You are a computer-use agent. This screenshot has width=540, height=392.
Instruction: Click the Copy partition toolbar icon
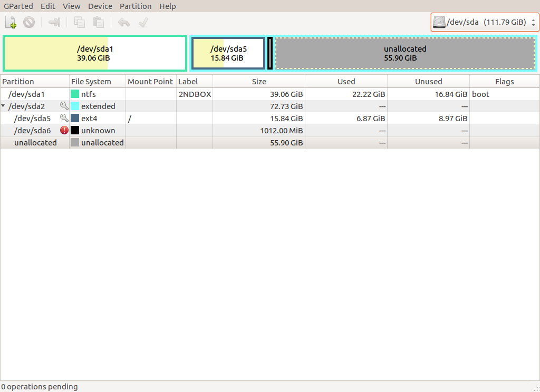(x=80, y=22)
